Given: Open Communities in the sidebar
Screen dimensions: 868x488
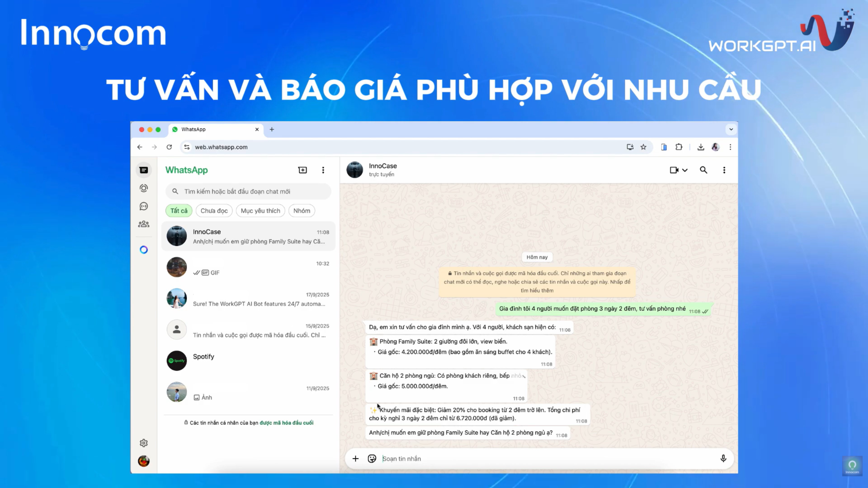Looking at the screenshot, I should pos(144,224).
